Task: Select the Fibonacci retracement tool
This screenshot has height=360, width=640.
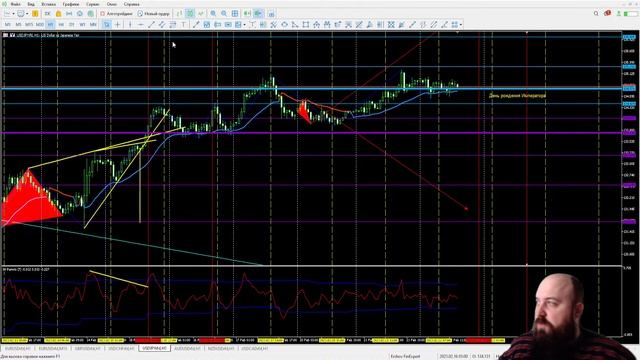Action: (173, 25)
